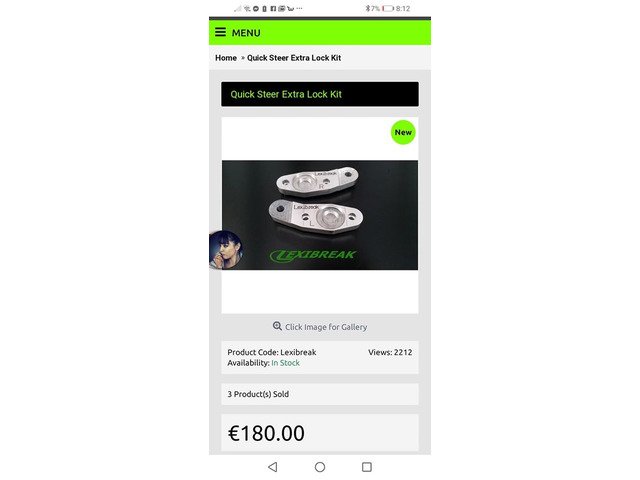Open Click Image for Gallery
Viewport: 640px width, 480px height.
pyautogui.click(x=326, y=327)
